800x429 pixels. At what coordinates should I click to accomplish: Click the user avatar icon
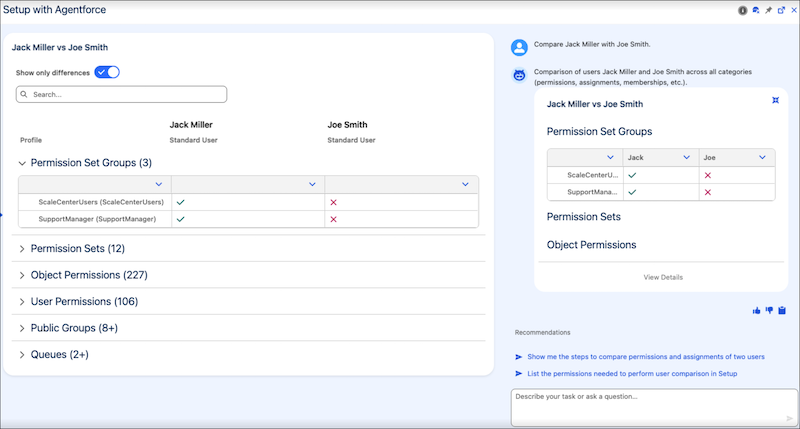pyautogui.click(x=519, y=47)
